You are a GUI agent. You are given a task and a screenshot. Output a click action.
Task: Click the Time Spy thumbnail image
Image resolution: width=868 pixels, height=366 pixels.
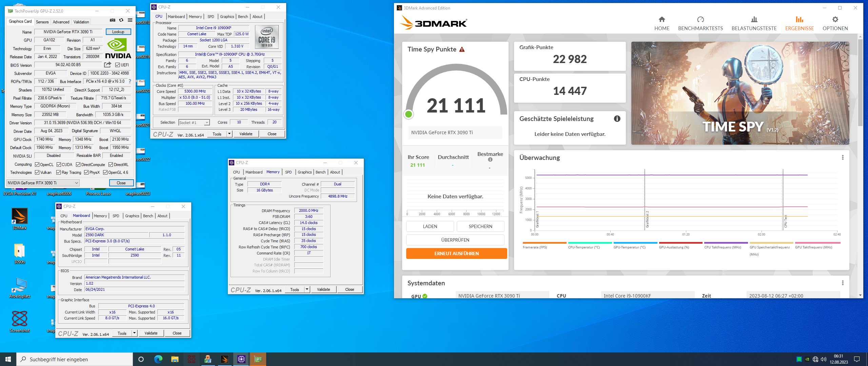pyautogui.click(x=740, y=93)
